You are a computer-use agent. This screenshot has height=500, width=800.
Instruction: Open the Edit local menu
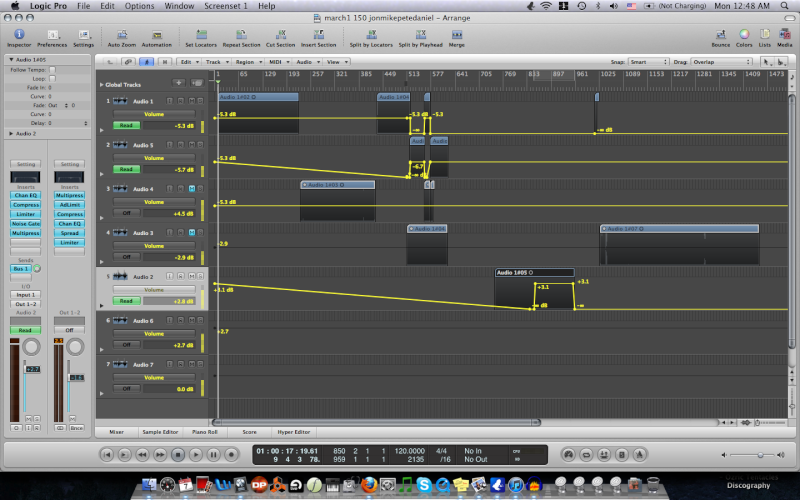[188, 62]
